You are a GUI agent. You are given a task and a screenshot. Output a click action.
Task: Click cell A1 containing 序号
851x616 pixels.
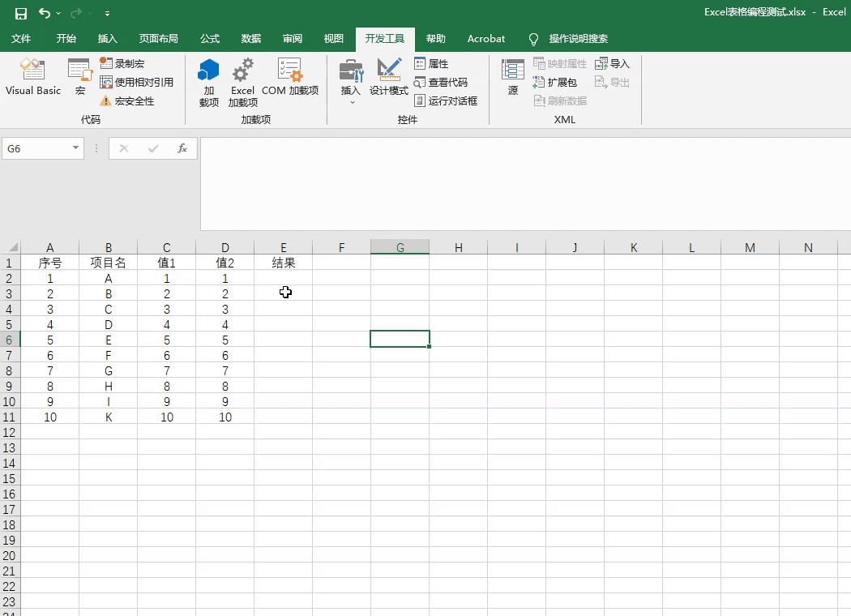point(50,263)
